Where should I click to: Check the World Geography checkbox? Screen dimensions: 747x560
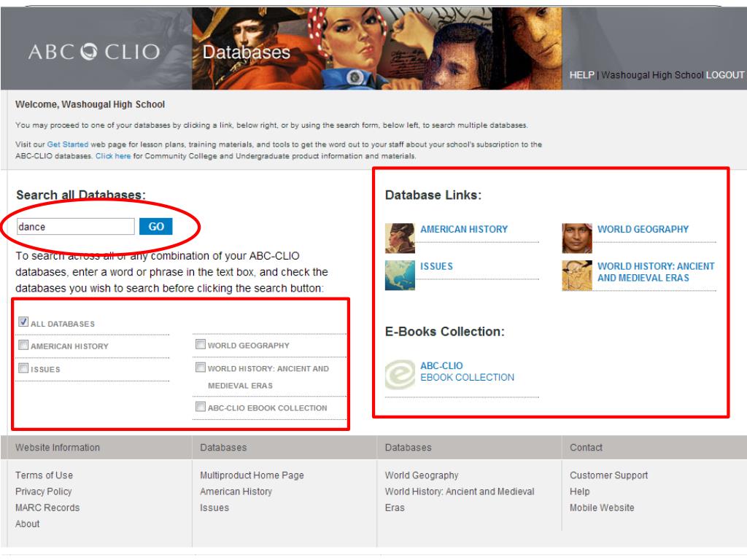coord(201,344)
